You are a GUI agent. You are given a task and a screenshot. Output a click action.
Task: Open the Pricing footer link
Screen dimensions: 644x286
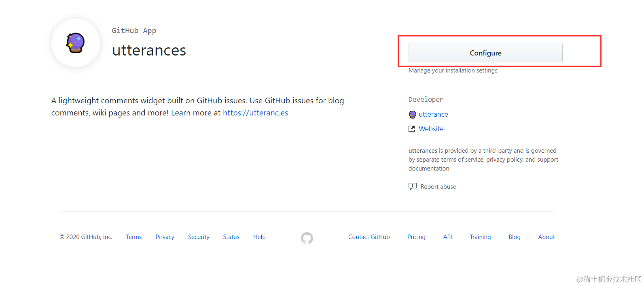pyautogui.click(x=416, y=237)
